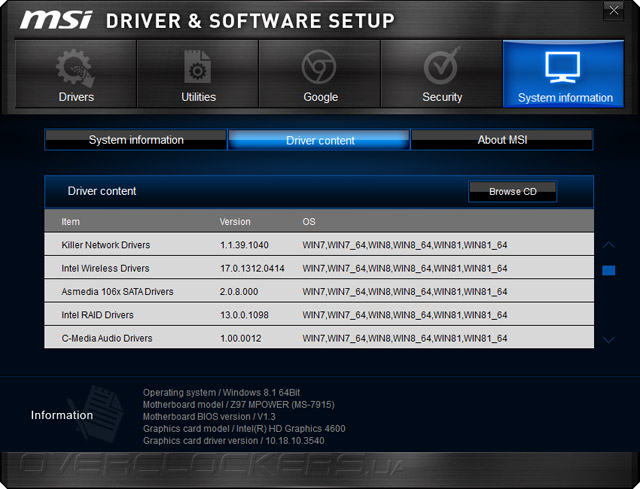This screenshot has width=640, height=489.
Task: Click version 1.1.39.1040
Action: point(244,245)
